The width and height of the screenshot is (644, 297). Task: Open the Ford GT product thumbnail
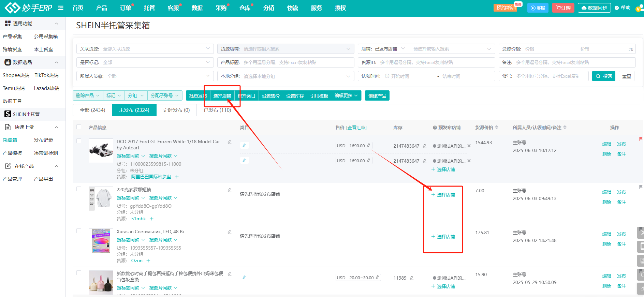pos(101,151)
